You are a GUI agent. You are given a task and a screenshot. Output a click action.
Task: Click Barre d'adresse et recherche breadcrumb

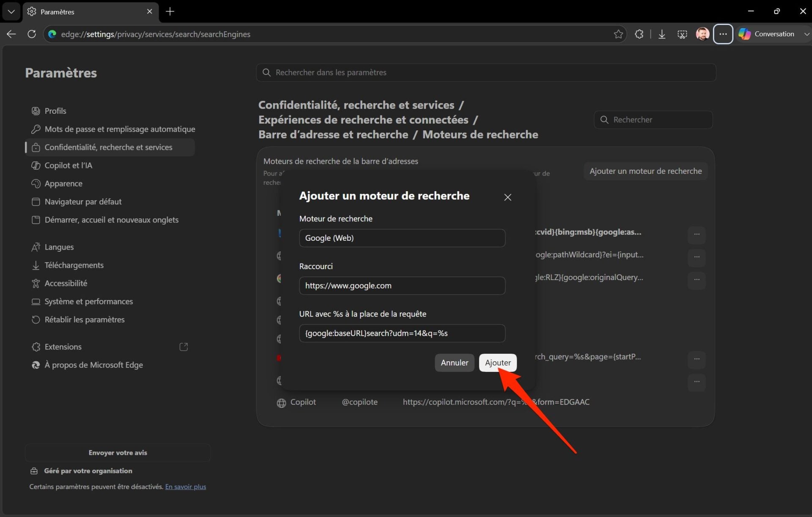click(333, 135)
